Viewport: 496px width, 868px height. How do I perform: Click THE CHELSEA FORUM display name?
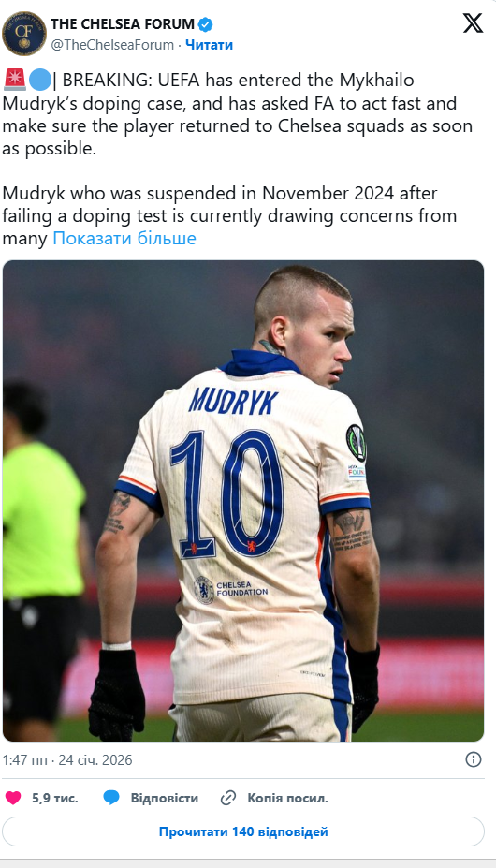[x=123, y=23]
